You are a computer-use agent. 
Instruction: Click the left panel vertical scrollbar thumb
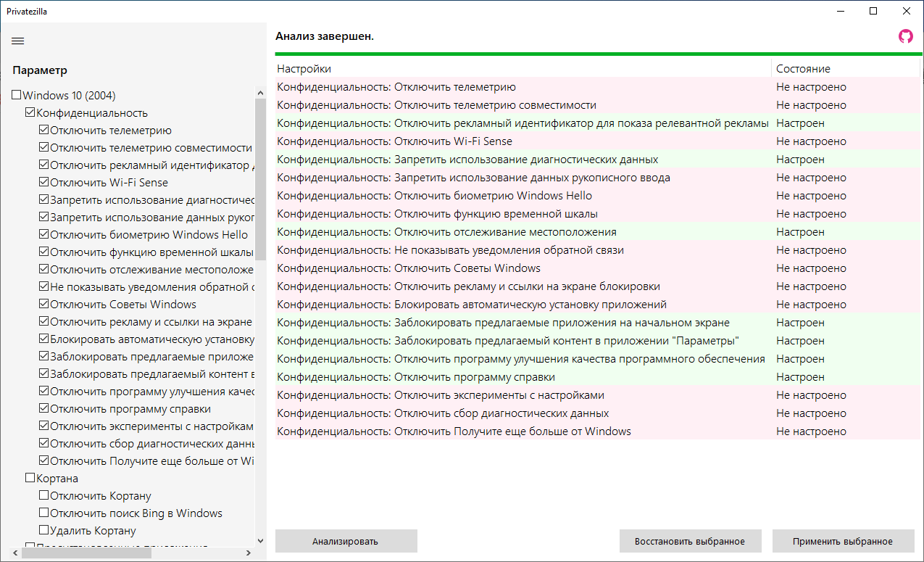click(261, 178)
